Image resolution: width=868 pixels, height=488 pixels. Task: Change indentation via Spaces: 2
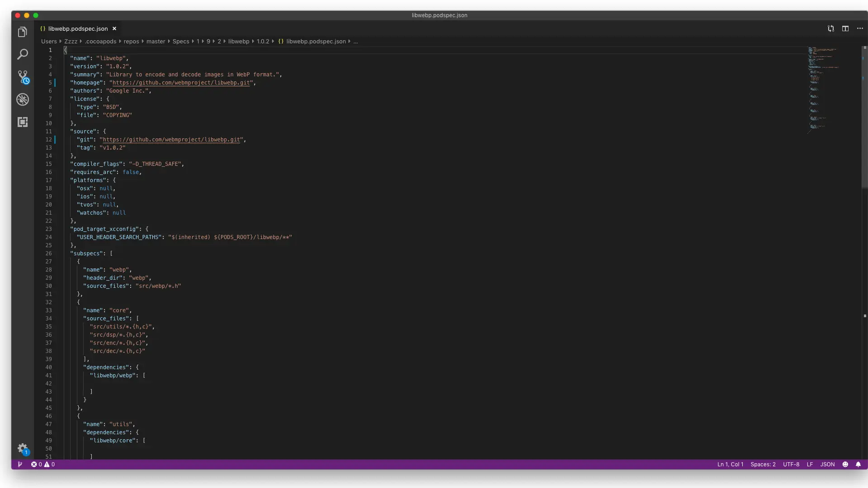[x=763, y=464]
